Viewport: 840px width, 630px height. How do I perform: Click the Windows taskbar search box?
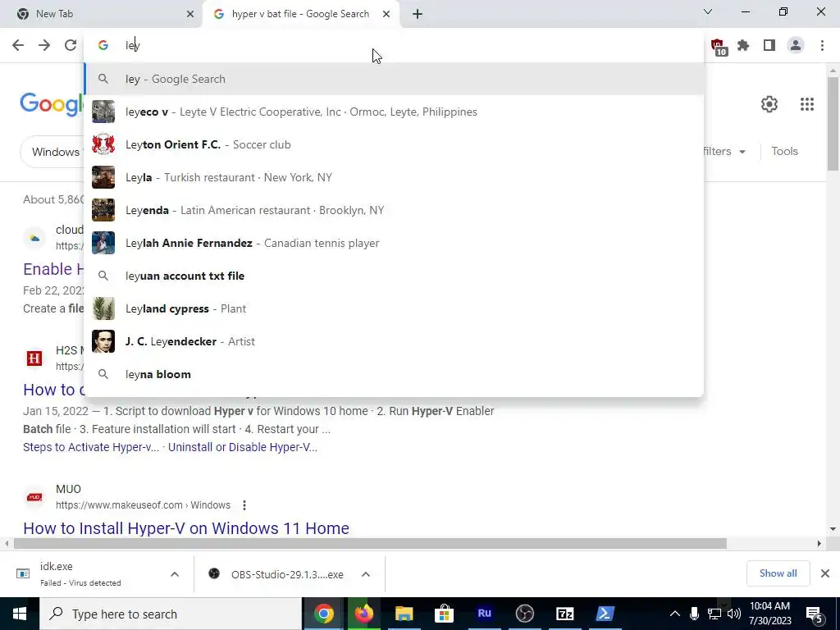pyautogui.click(x=171, y=614)
